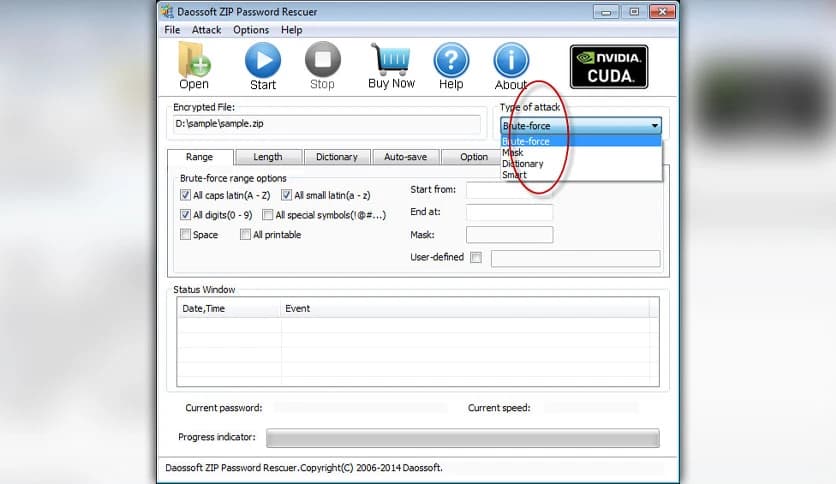Select Brute-force in the attack list

(581, 141)
